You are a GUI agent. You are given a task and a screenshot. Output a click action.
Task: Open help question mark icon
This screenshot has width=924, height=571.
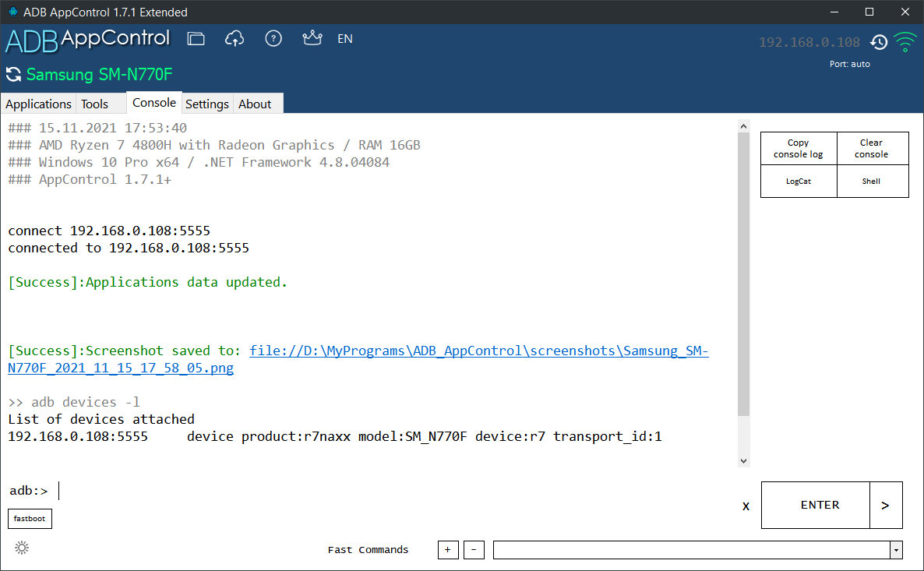coord(273,39)
